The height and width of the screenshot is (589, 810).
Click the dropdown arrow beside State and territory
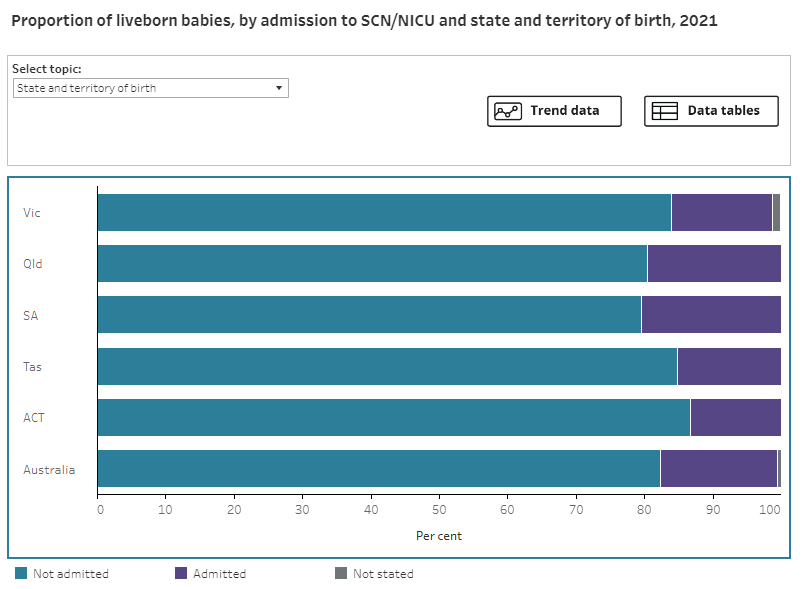click(x=279, y=88)
